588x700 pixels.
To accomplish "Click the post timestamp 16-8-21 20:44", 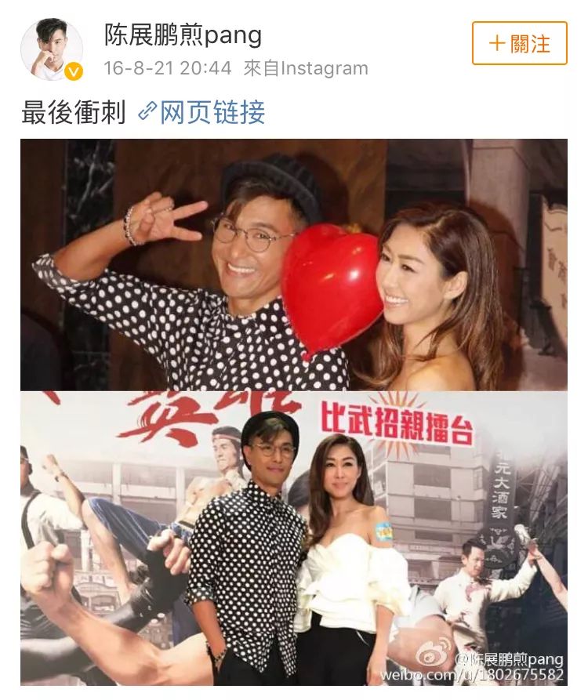I will click(168, 68).
